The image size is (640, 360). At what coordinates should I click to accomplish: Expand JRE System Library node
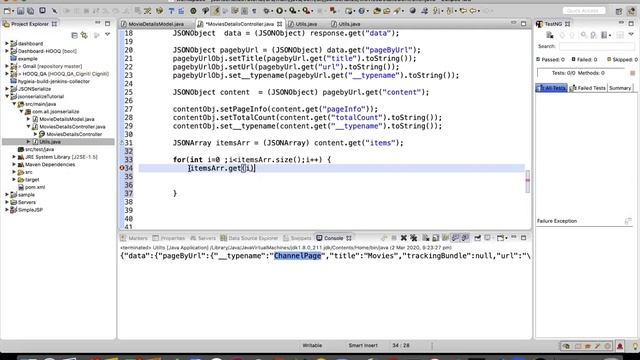click(14, 157)
